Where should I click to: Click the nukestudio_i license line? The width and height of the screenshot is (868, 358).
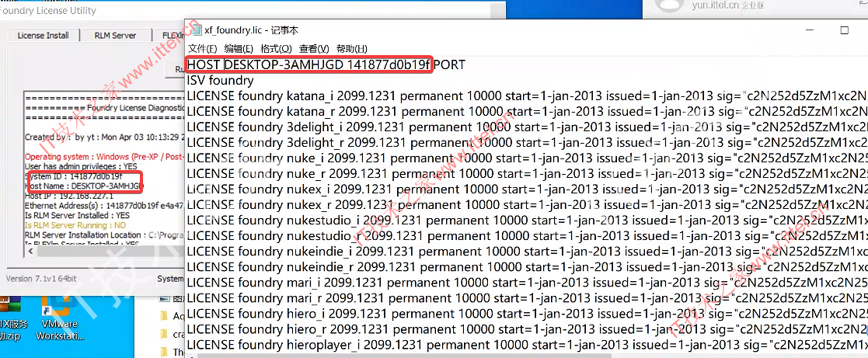527,221
